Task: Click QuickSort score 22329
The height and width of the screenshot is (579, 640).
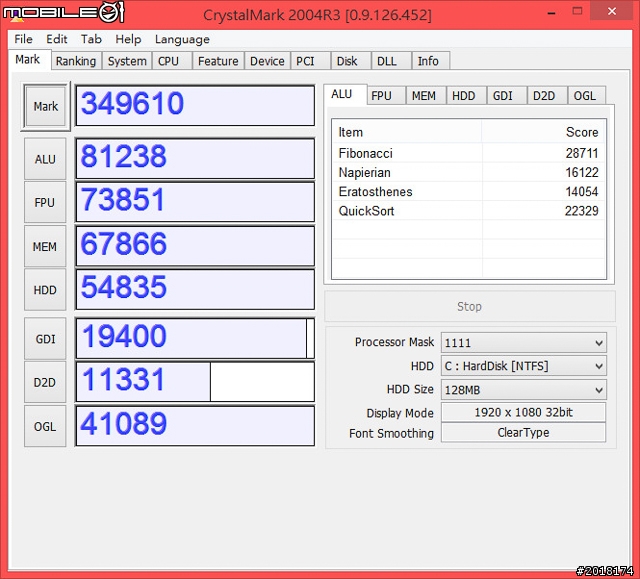Action: [x=581, y=211]
